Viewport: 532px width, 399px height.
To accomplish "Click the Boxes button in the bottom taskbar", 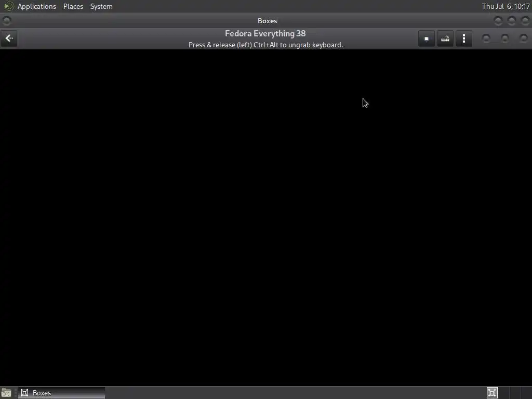I will pyautogui.click(x=61, y=393).
